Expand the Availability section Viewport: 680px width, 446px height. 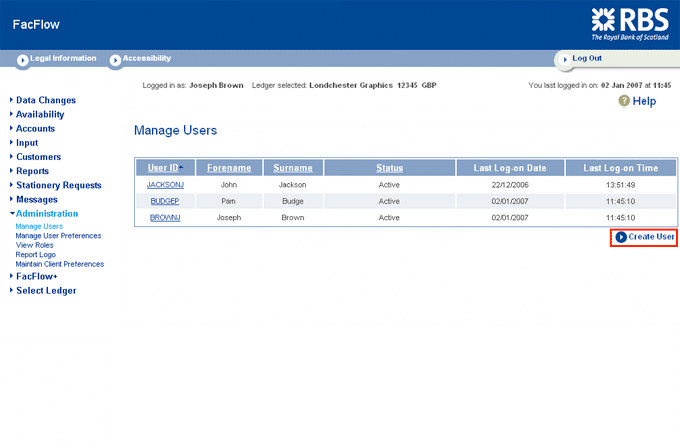[x=40, y=114]
